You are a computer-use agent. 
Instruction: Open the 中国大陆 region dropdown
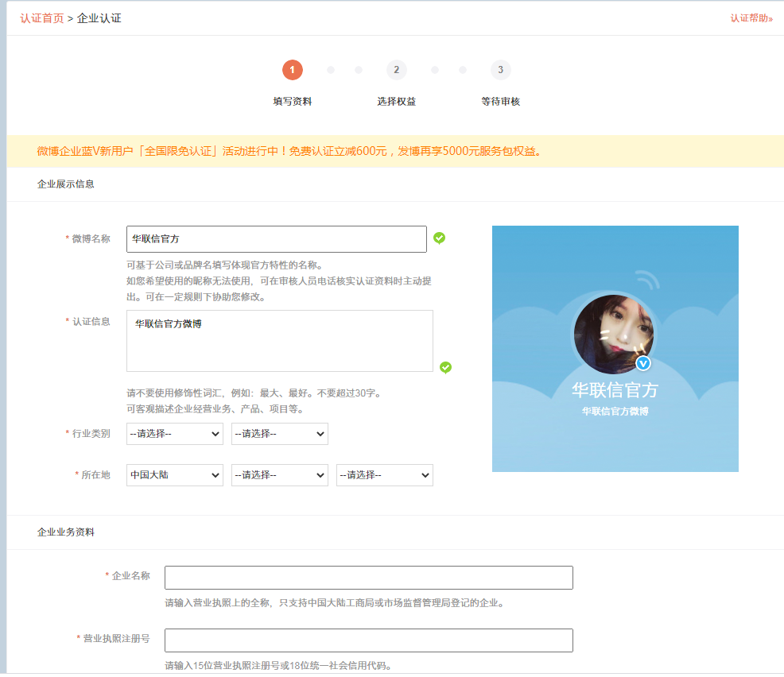(174, 475)
